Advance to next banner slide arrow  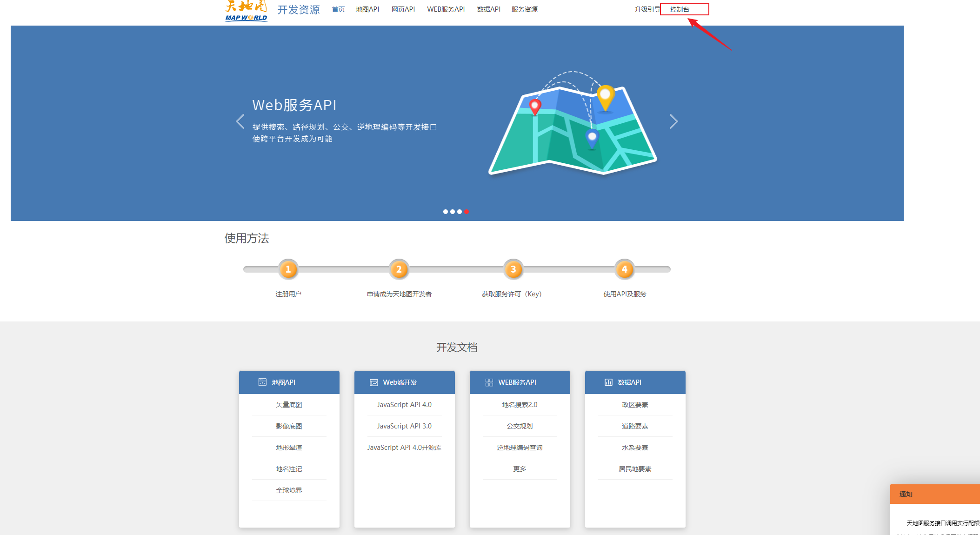[x=673, y=121]
